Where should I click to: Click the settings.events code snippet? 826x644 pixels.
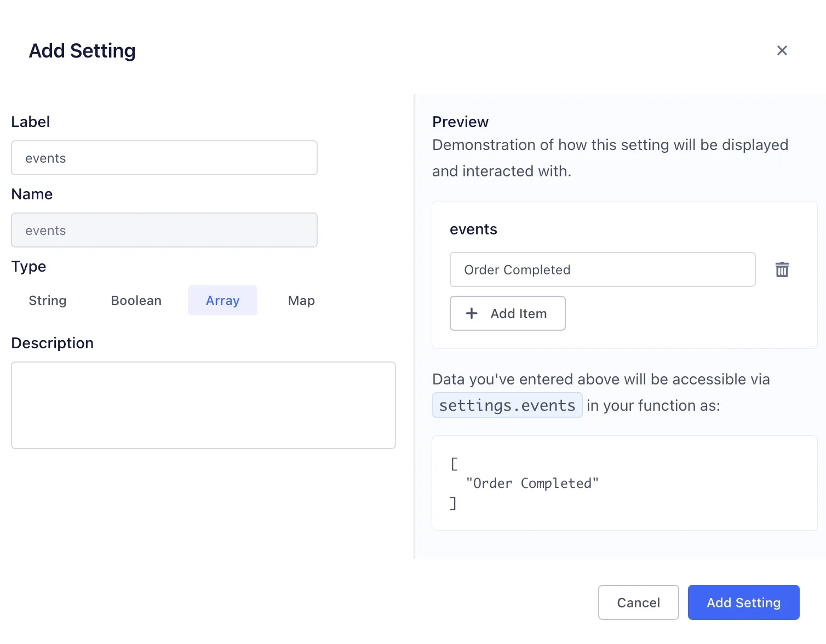[x=507, y=405]
